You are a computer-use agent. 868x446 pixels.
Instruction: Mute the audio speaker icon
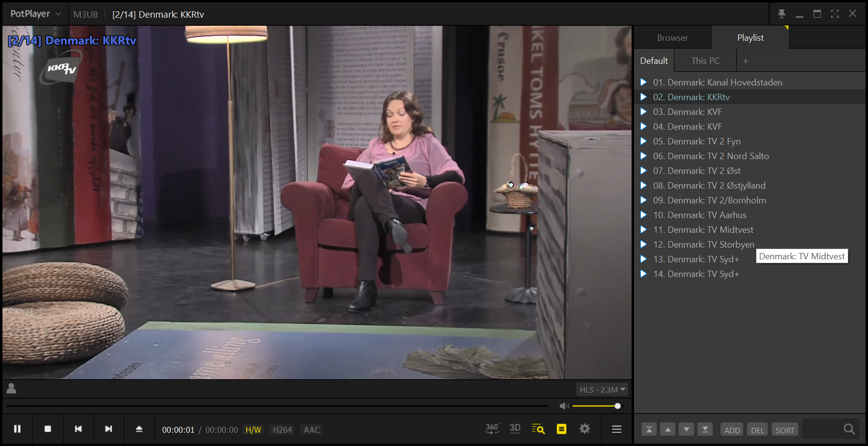[564, 406]
